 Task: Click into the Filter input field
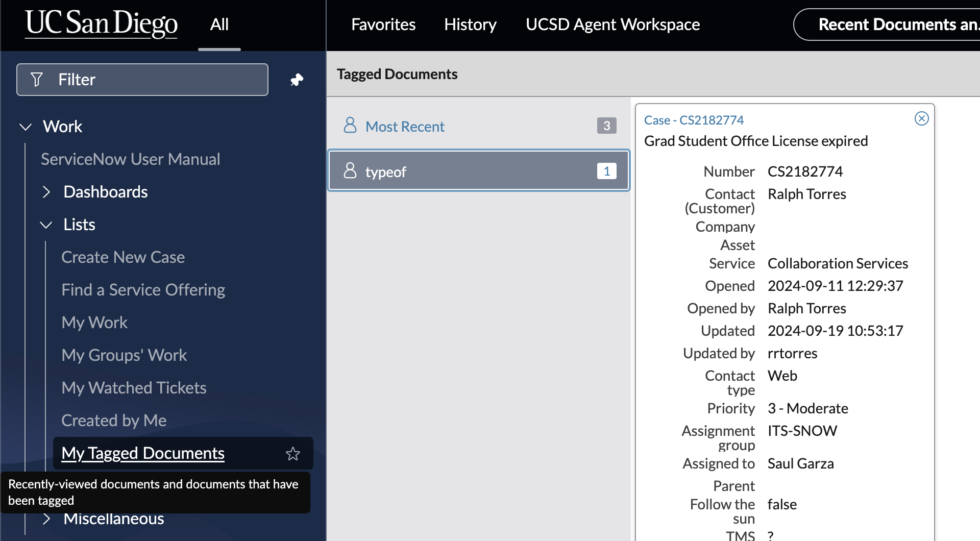(143, 80)
